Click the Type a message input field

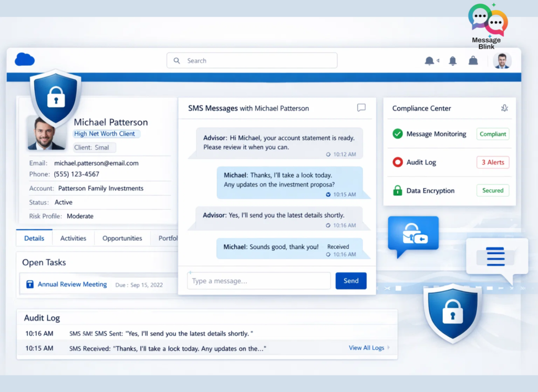pos(258,281)
